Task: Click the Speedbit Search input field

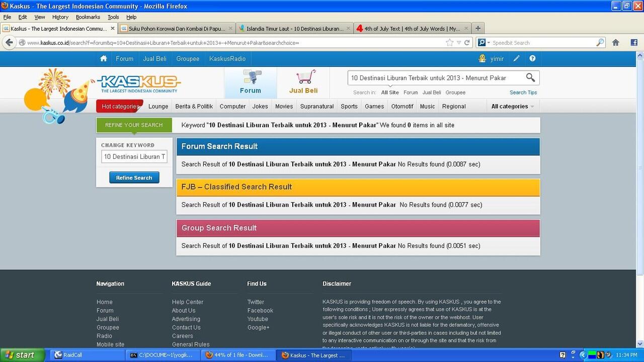Action: pyautogui.click(x=543, y=43)
